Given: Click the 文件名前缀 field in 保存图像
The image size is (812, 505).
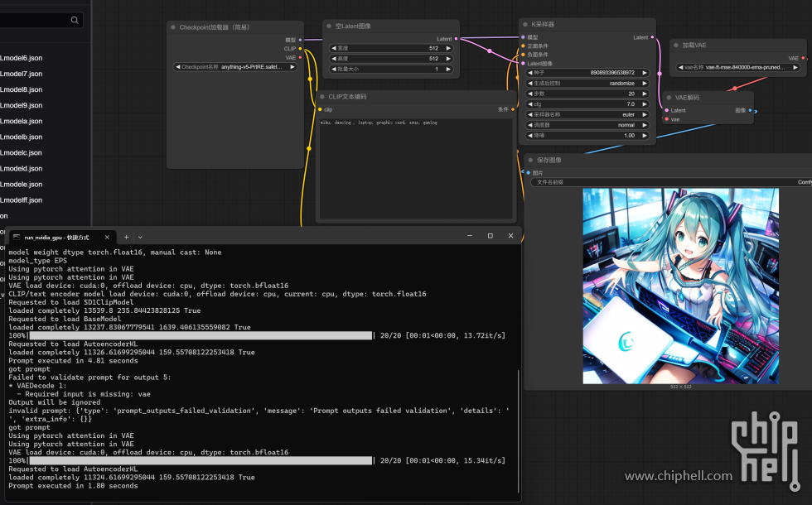Looking at the screenshot, I should coord(671,182).
